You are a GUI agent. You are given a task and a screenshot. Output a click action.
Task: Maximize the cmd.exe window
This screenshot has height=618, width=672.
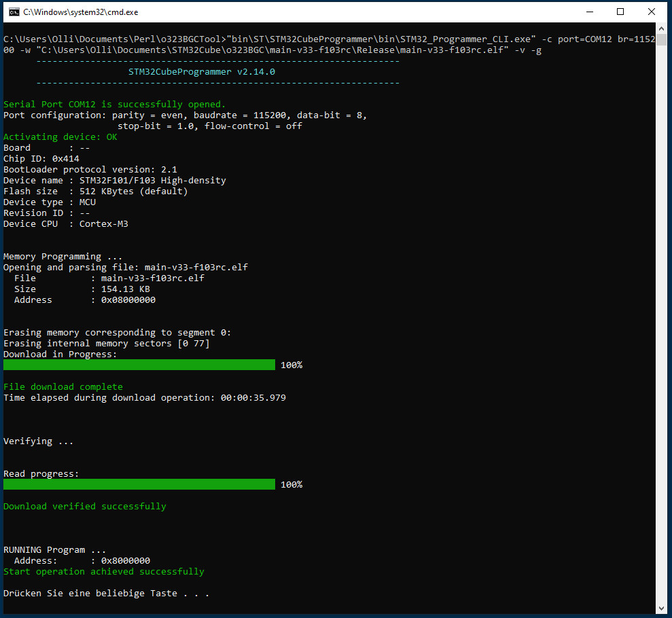coord(620,12)
